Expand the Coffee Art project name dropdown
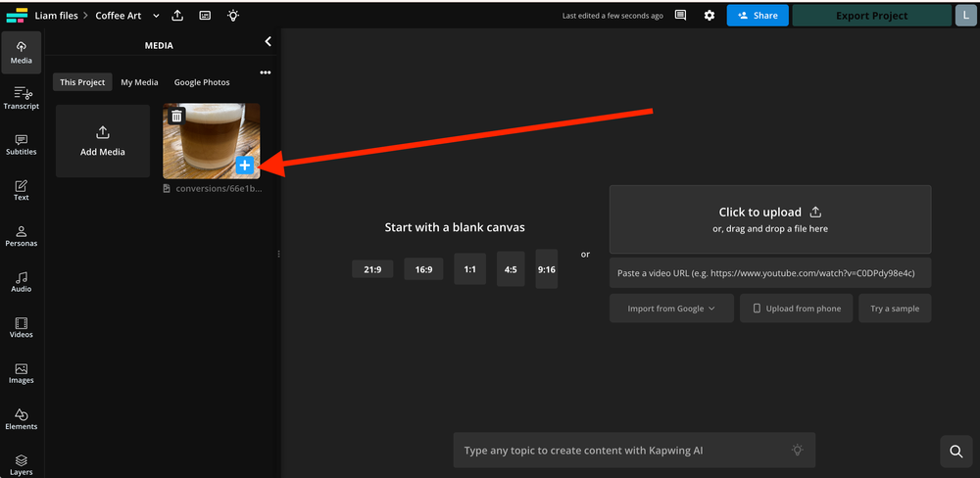Viewport: 980px width, 478px height. point(156,16)
